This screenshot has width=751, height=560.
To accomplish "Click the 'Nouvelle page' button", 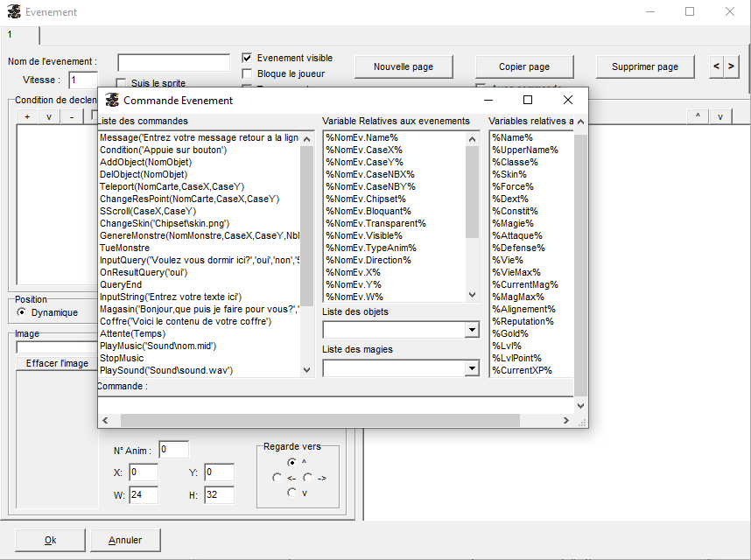I will 403,66.
